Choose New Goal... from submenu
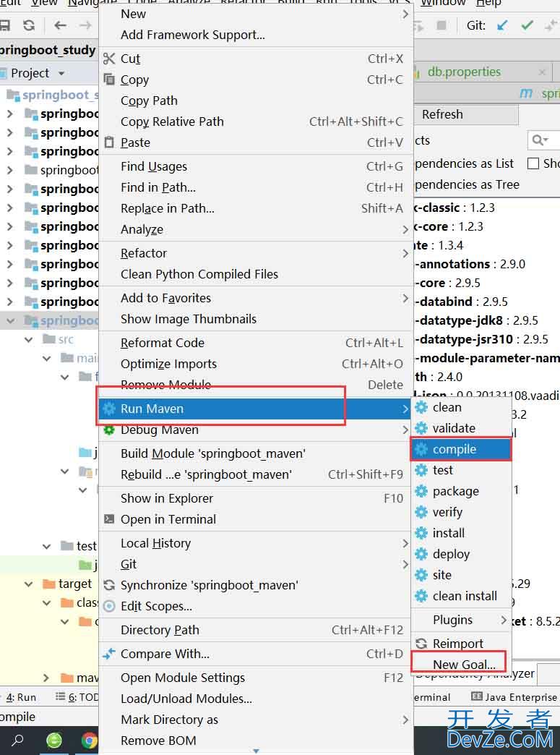560x755 pixels. click(461, 665)
